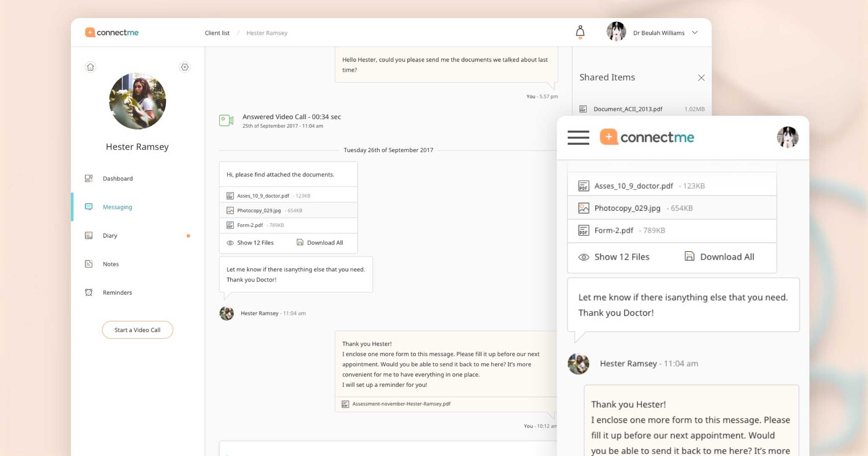The height and width of the screenshot is (456, 868).
Task: Click the PDF icon beside Asses_10_9_doctor.pdf in chat
Action: point(230,196)
